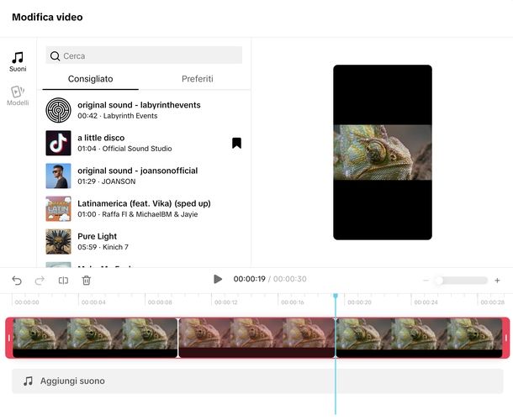Select Labyrinth Events sound thumbnail
Image resolution: width=513 pixels, height=420 pixels.
tap(58, 110)
